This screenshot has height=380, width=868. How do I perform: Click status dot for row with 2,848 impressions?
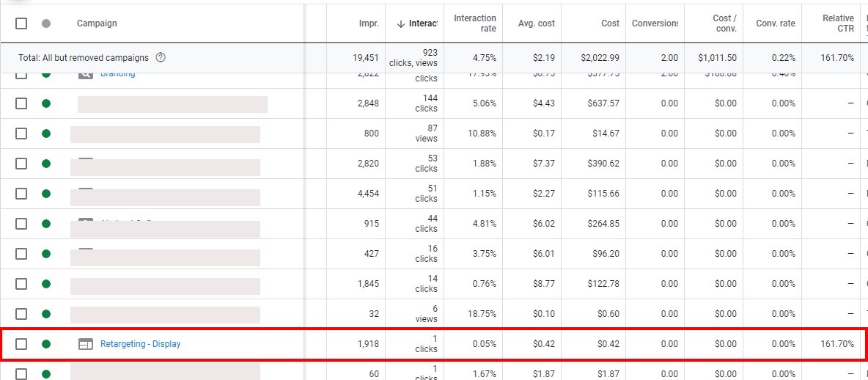(46, 103)
